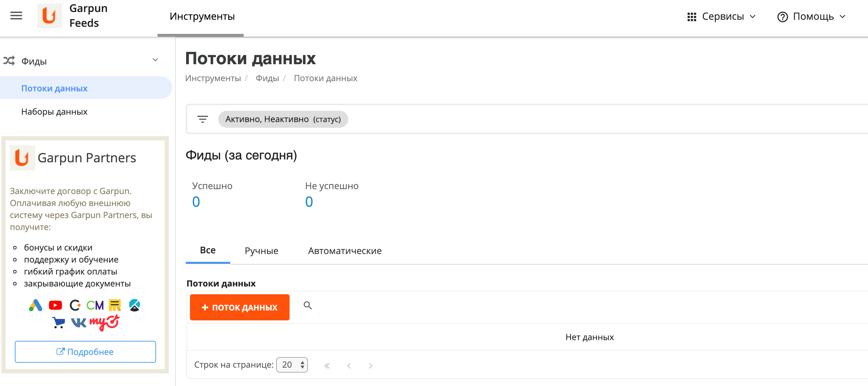Switch to the Ручные tab

[261, 251]
